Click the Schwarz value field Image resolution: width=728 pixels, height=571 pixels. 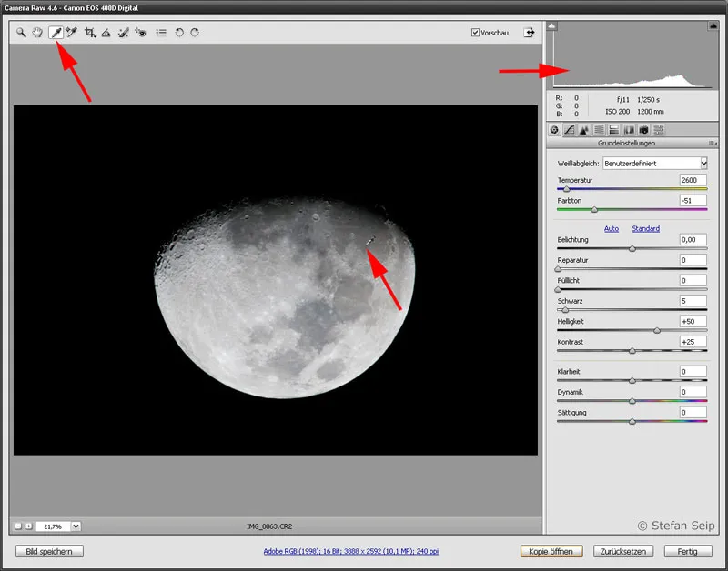(x=693, y=301)
